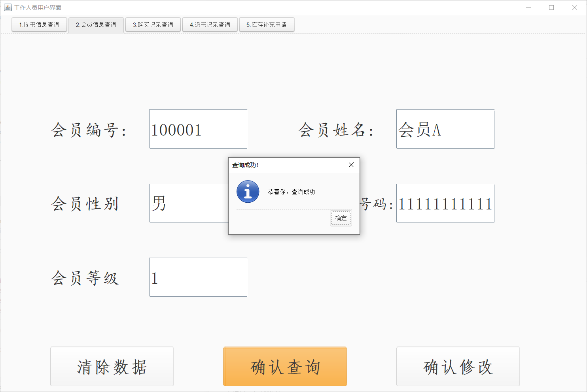The width and height of the screenshot is (587, 392).
Task: Close the 工作人员用户界面 window
Action: (575, 8)
